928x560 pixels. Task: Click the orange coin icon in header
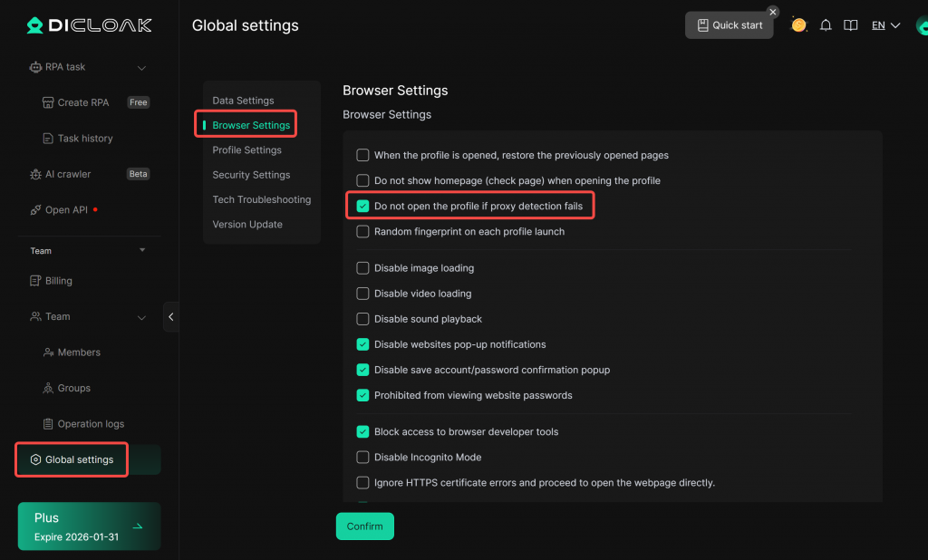(798, 24)
